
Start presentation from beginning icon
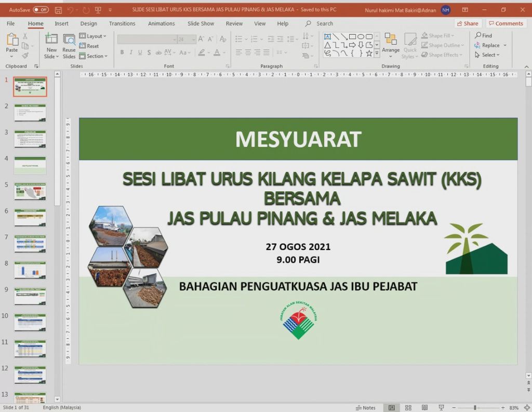pyautogui.click(x=98, y=10)
